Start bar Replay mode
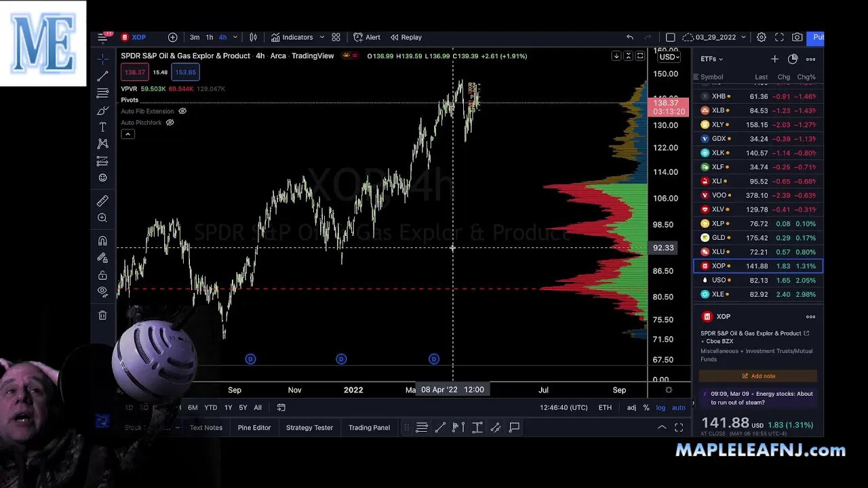868x488 pixels. tap(406, 37)
